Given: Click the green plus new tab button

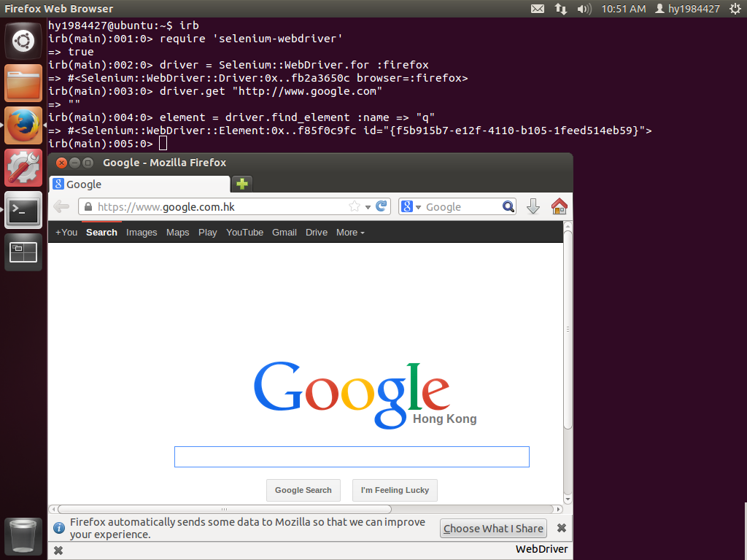Looking at the screenshot, I should coord(242,184).
